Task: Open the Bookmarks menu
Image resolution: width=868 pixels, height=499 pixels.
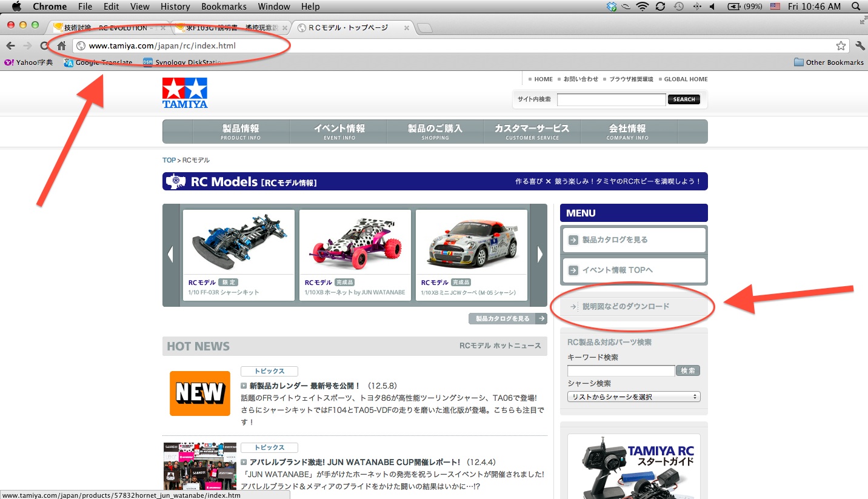Action: pos(225,7)
